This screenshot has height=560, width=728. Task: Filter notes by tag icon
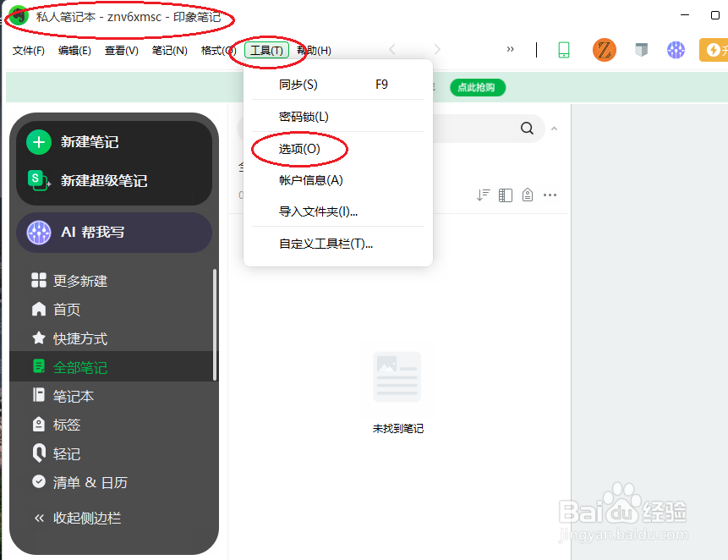527,195
